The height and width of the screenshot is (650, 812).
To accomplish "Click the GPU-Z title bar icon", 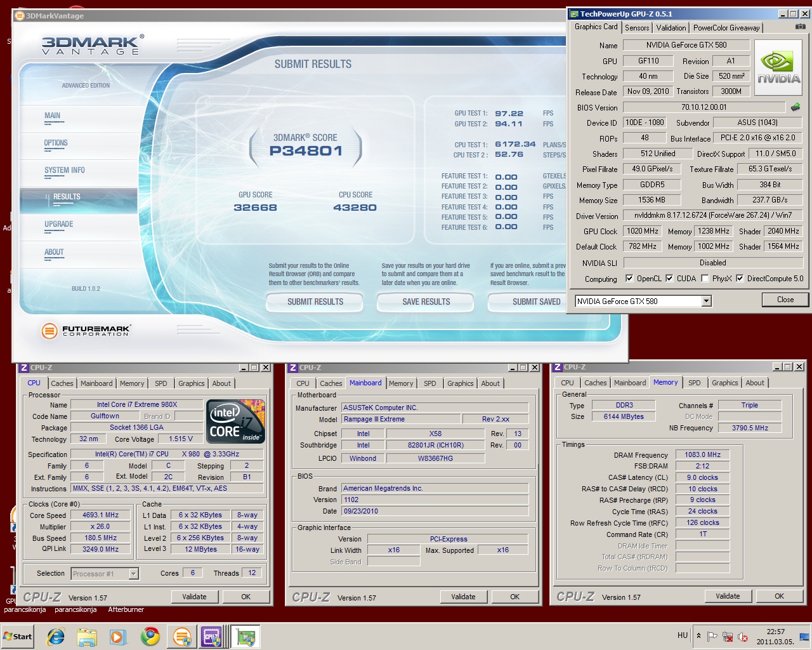I will pyautogui.click(x=574, y=13).
